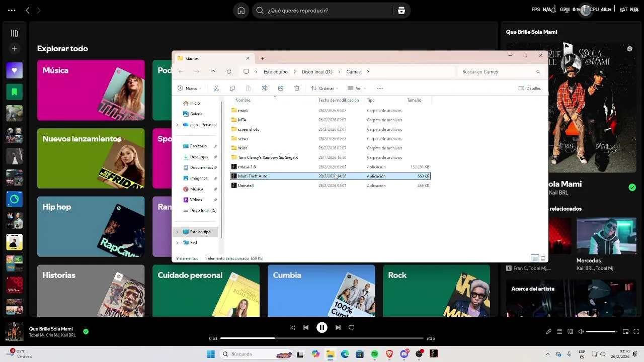This screenshot has width=644, height=362.
Task: Add a new Explorer tab with the plus
Action: tap(262, 58)
